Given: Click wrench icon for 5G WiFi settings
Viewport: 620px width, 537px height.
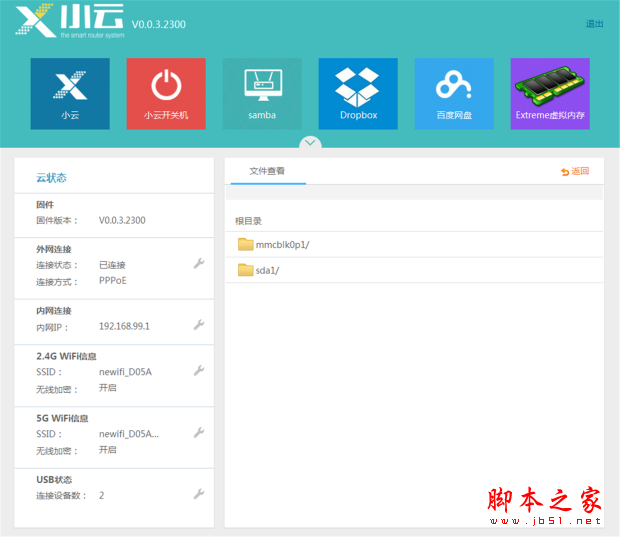Looking at the screenshot, I should pyautogui.click(x=199, y=433).
